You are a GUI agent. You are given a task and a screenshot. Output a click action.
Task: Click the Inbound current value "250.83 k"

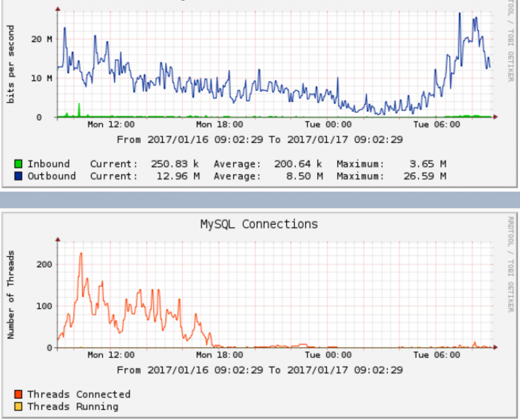[x=175, y=164]
